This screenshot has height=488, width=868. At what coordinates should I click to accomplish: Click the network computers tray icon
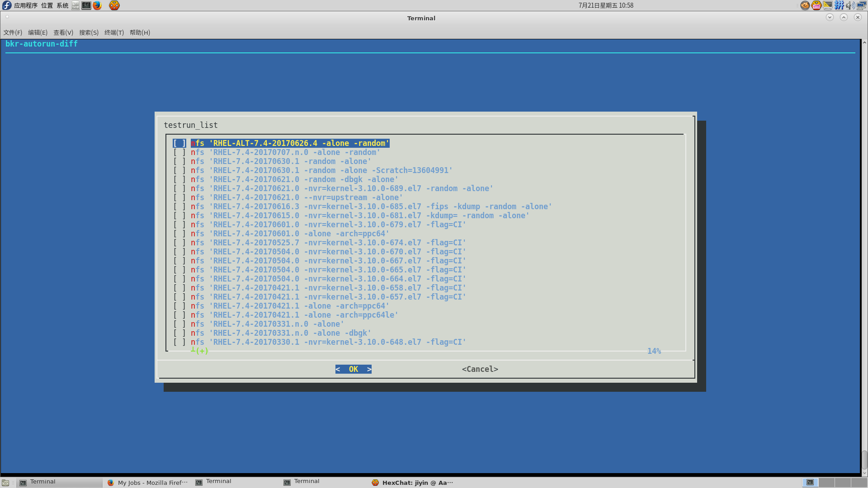coord(861,5)
